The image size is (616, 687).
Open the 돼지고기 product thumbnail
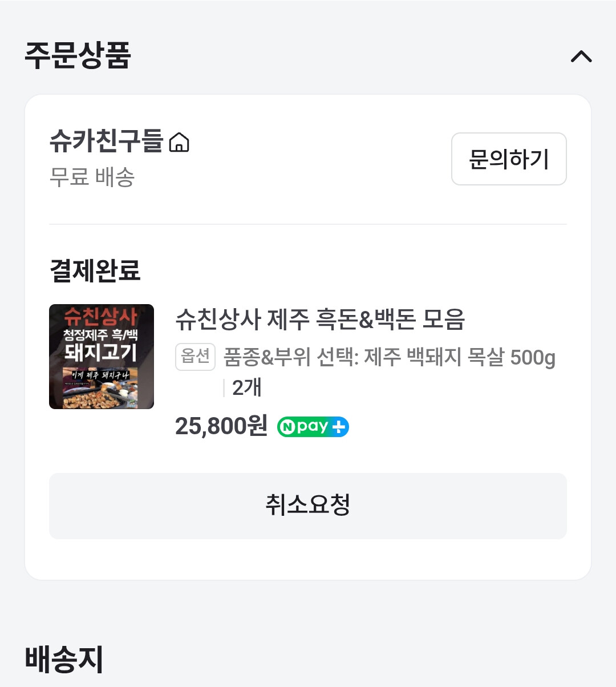point(102,356)
